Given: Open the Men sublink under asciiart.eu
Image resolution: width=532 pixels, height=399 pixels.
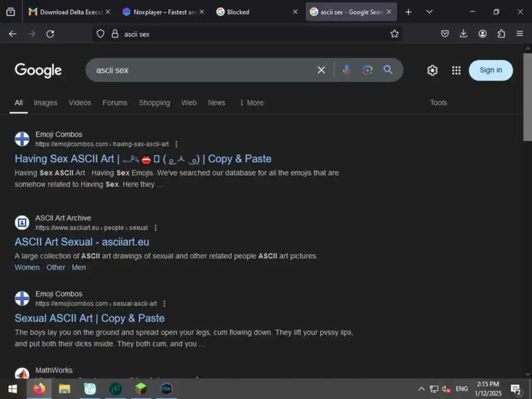Looking at the screenshot, I should coord(79,268).
